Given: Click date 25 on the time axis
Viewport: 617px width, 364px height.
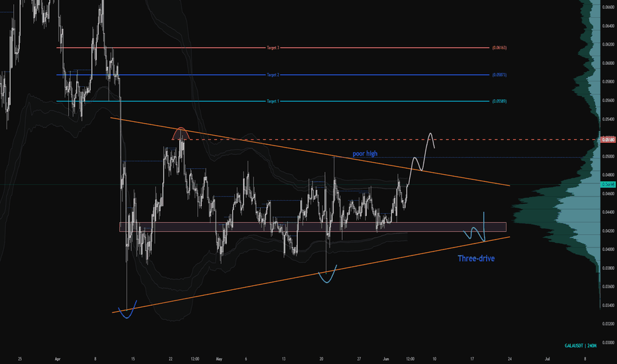Looking at the screenshot, I should point(20,359).
